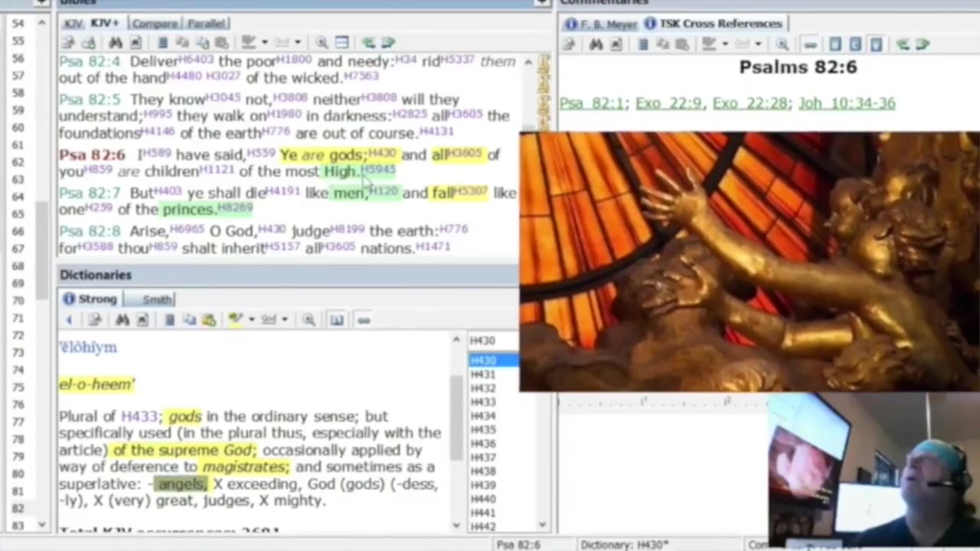Click the binoculars search icon in Dictionaries toolbar

pos(122,320)
